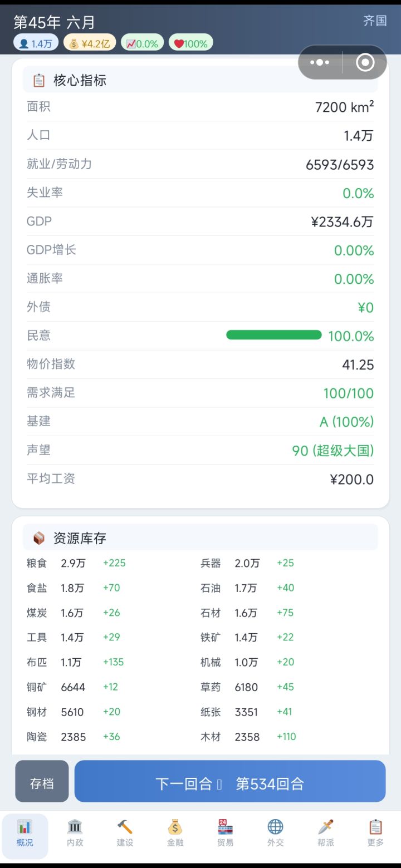Open the 更多 clipboard tab
The height and width of the screenshot is (868, 401).
pos(375,833)
